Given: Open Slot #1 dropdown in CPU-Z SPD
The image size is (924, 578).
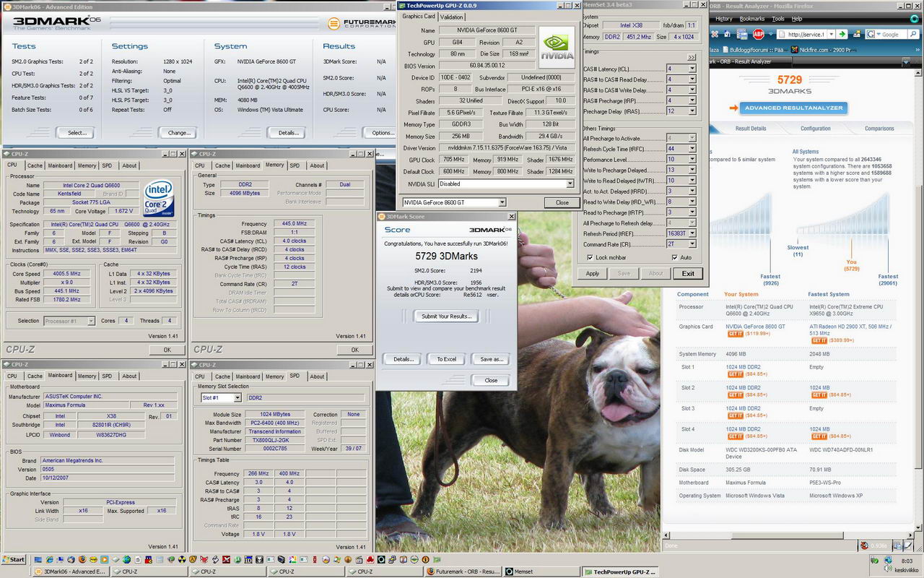Looking at the screenshot, I should pos(237,397).
